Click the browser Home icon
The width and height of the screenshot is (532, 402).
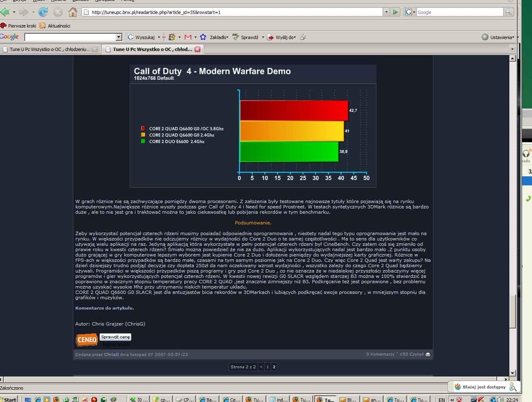(x=73, y=12)
